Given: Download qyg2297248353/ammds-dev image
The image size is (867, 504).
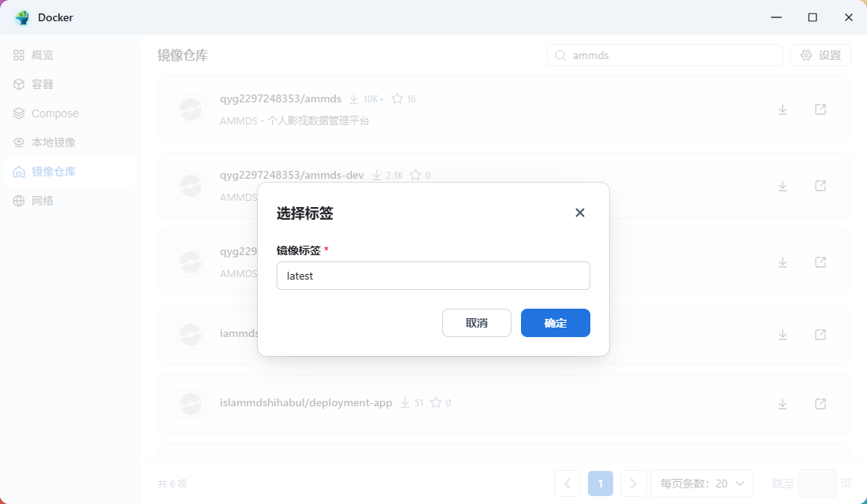Looking at the screenshot, I should click(782, 186).
